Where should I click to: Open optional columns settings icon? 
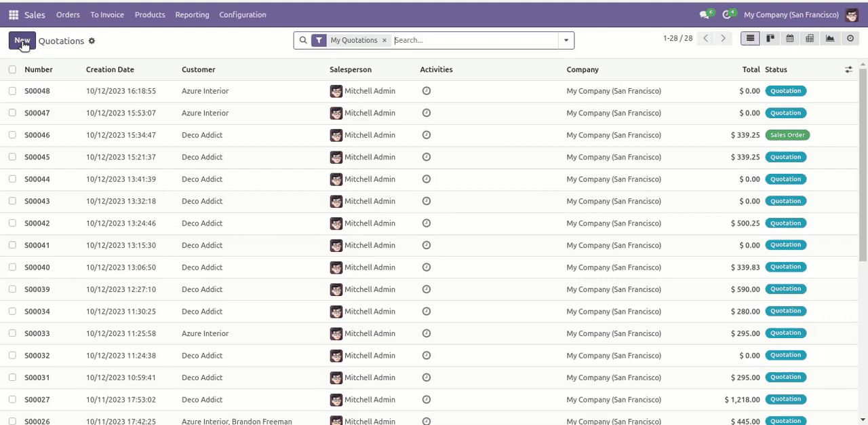848,69
